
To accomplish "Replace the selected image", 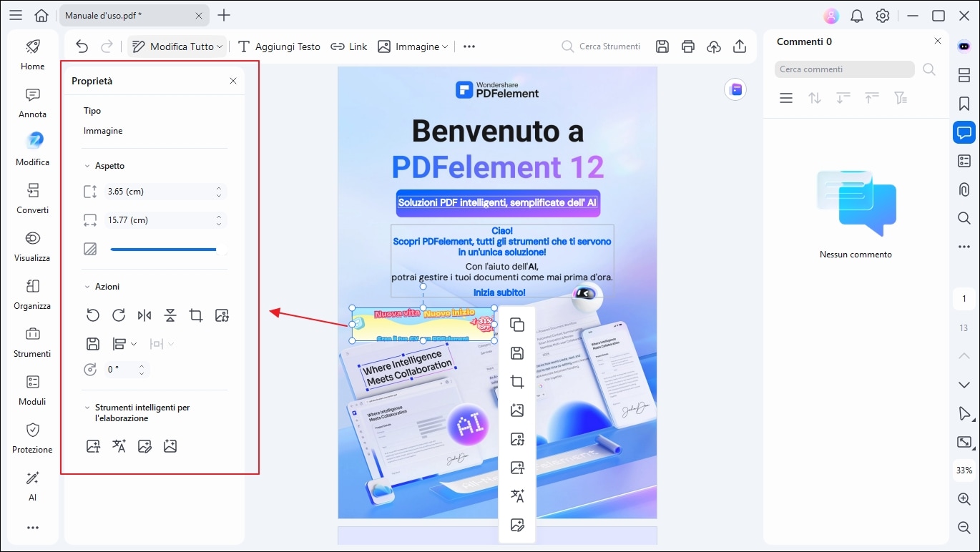I will [x=222, y=315].
